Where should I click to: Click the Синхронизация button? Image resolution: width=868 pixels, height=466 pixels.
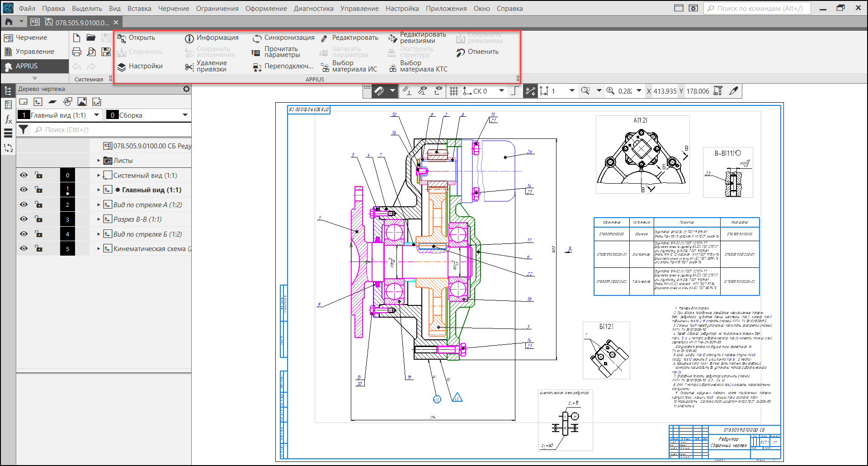point(283,38)
